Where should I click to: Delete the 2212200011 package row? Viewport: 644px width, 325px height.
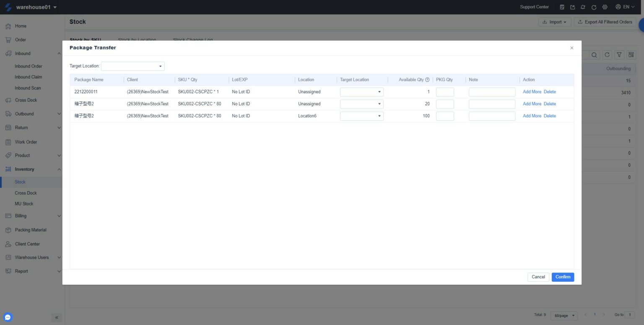[549, 91]
